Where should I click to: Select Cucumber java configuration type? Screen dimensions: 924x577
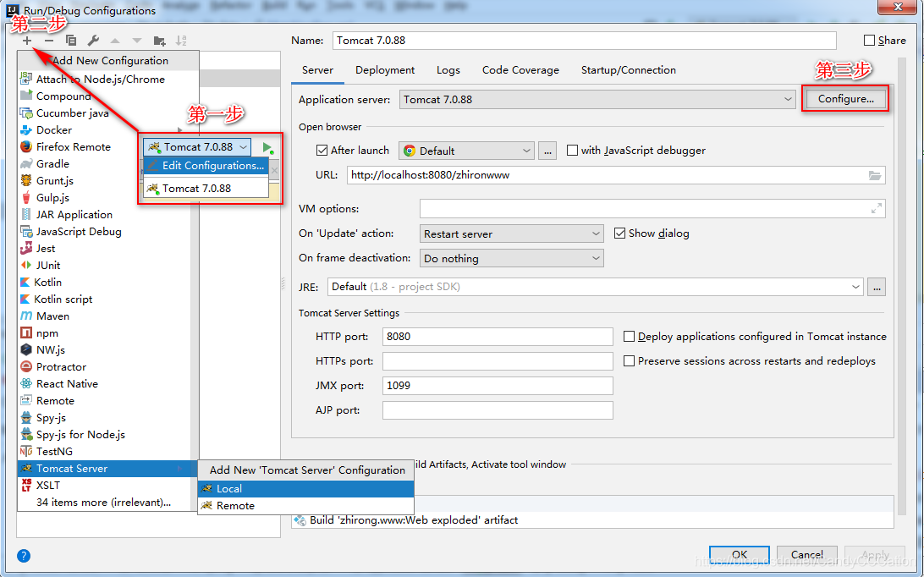point(107,113)
